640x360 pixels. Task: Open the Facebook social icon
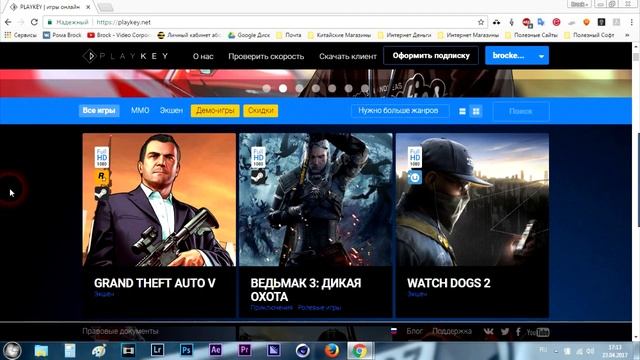click(x=518, y=332)
